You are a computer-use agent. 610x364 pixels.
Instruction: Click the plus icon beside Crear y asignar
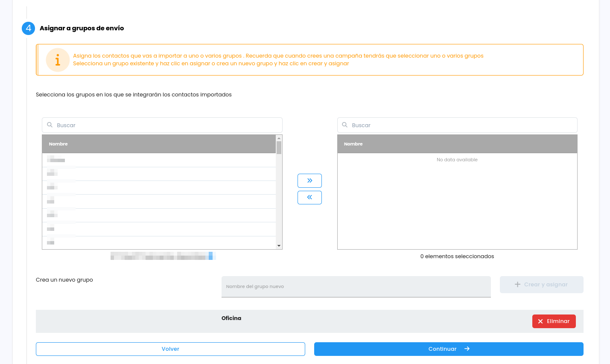(517, 284)
